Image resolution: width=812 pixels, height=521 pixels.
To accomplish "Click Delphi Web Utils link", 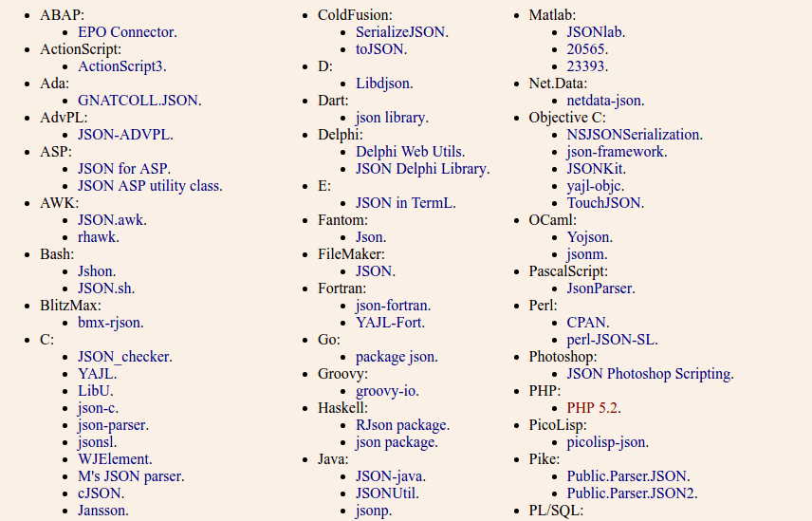I will pos(409,152).
